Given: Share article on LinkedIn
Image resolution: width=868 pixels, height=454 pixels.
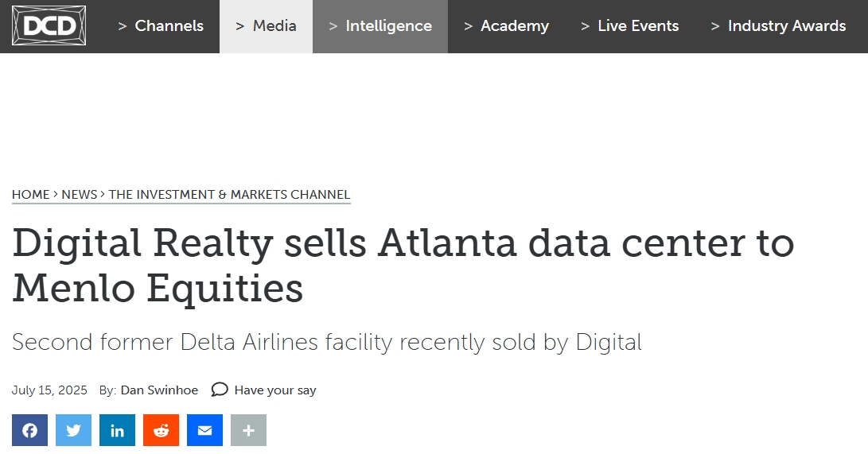Looking at the screenshot, I should [118, 430].
